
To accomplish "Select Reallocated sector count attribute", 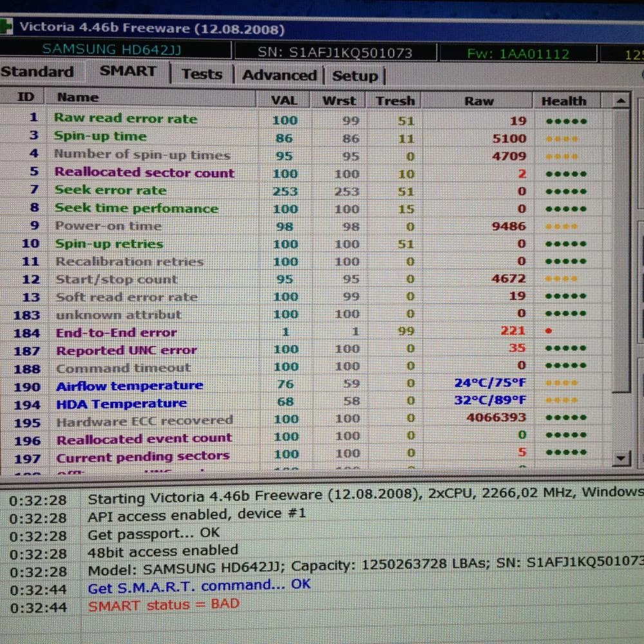I will (306, 173).
